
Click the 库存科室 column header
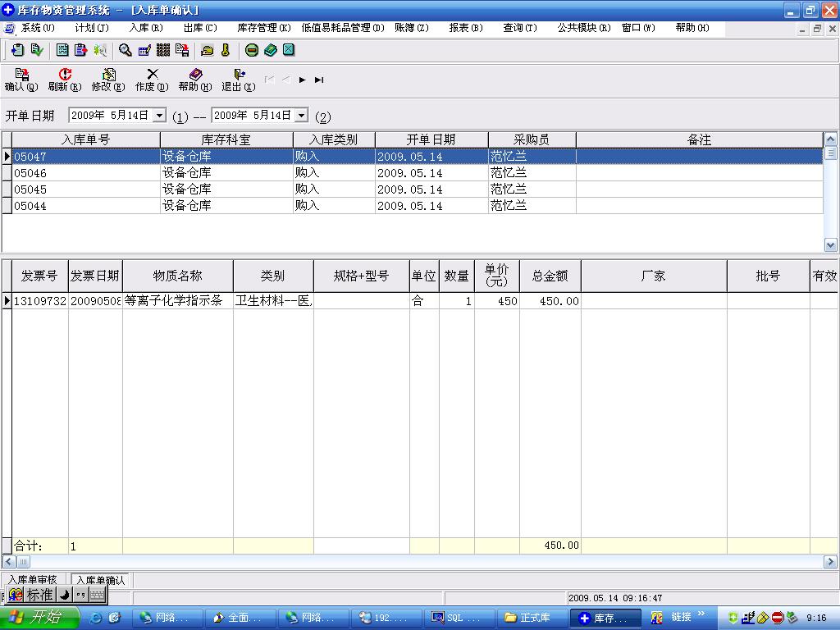click(226, 139)
